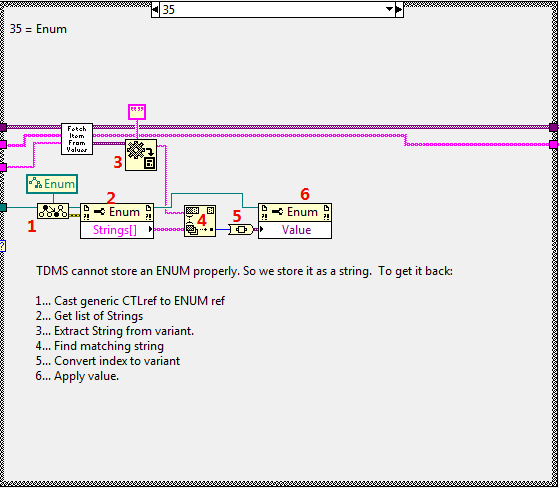The width and height of the screenshot is (559, 488).
Task: Select the Enum property node header with Strings[]
Action: click(117, 212)
